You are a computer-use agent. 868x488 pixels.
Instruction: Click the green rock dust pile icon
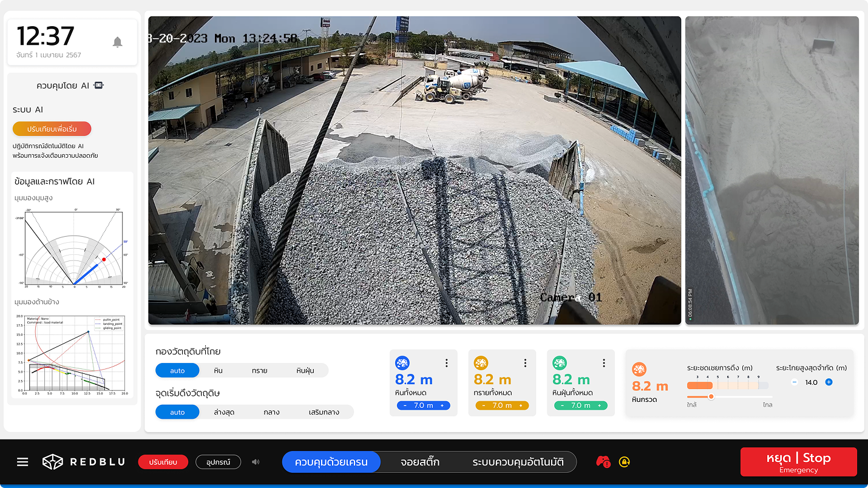click(560, 364)
